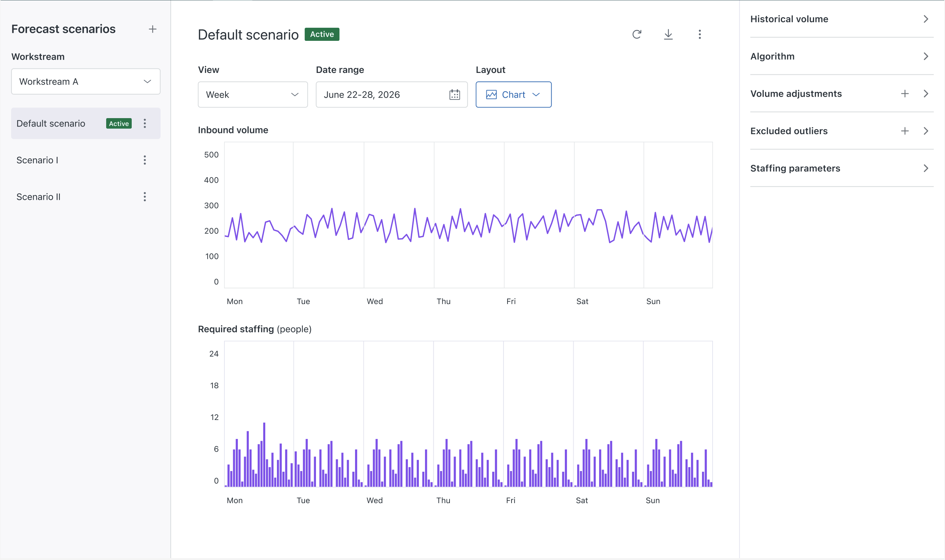Click the plus icon for Excluded outliers
The height and width of the screenshot is (560, 945).
pyautogui.click(x=904, y=131)
